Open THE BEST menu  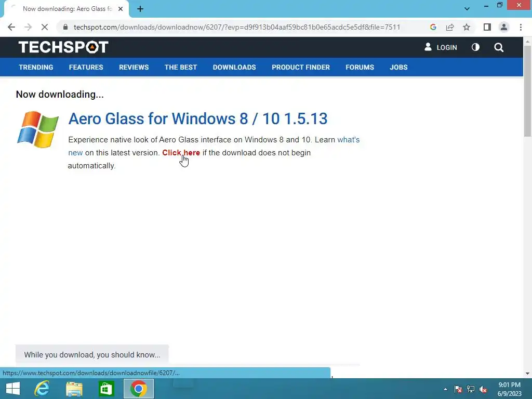(181, 67)
